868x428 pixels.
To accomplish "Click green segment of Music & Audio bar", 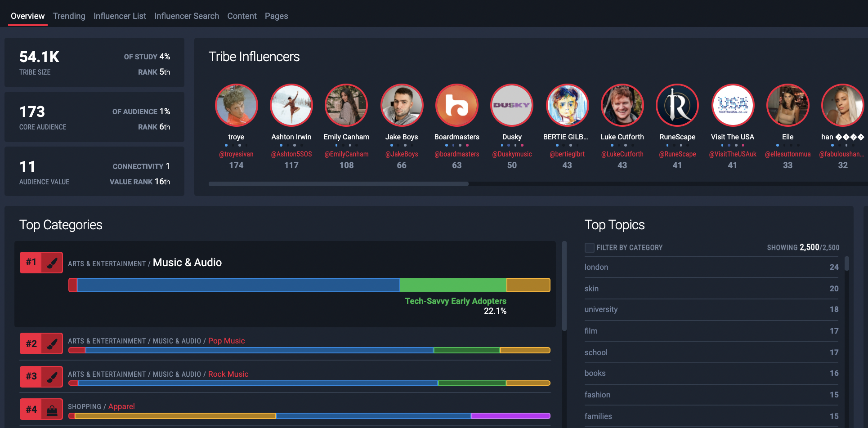I will coord(453,285).
